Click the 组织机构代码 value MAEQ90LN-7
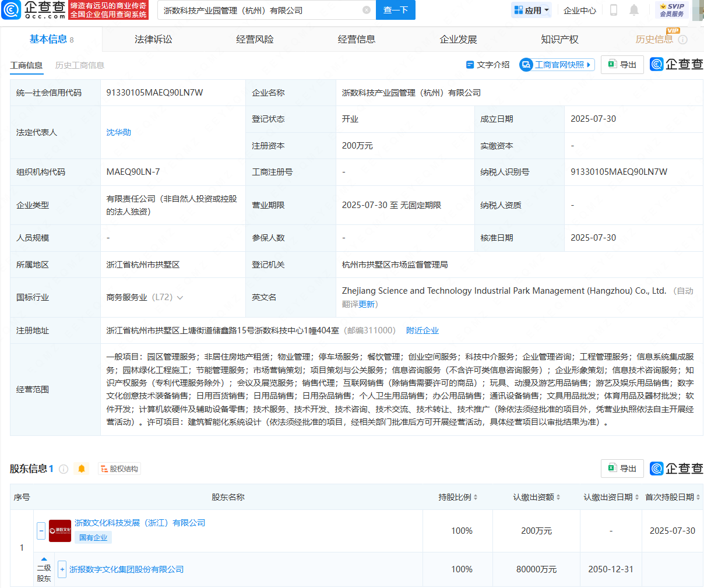The width and height of the screenshot is (704, 588). click(133, 172)
